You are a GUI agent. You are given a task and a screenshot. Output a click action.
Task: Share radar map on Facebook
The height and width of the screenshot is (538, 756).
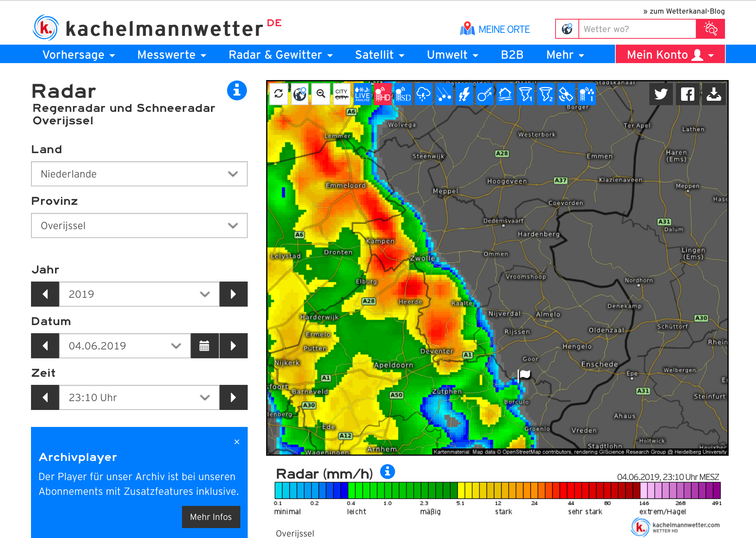687,94
